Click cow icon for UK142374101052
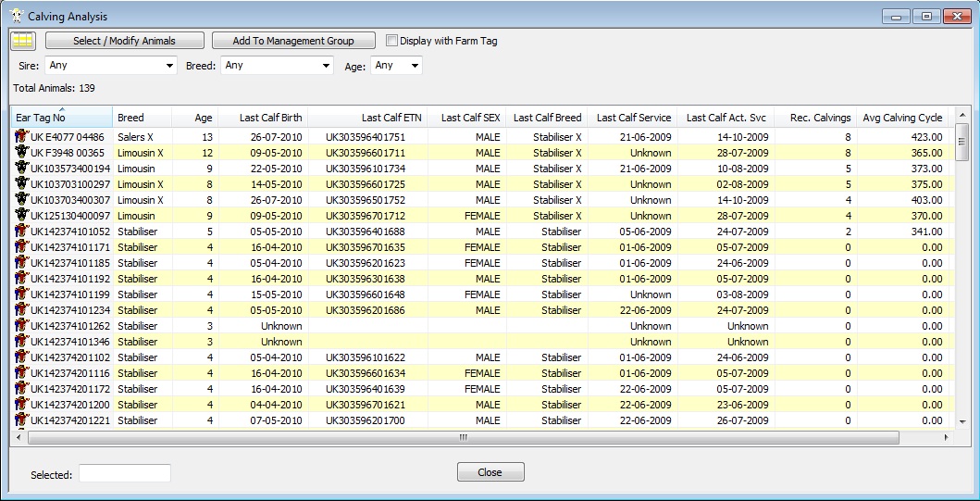Screen dimensions: 980x501 [x=22, y=231]
